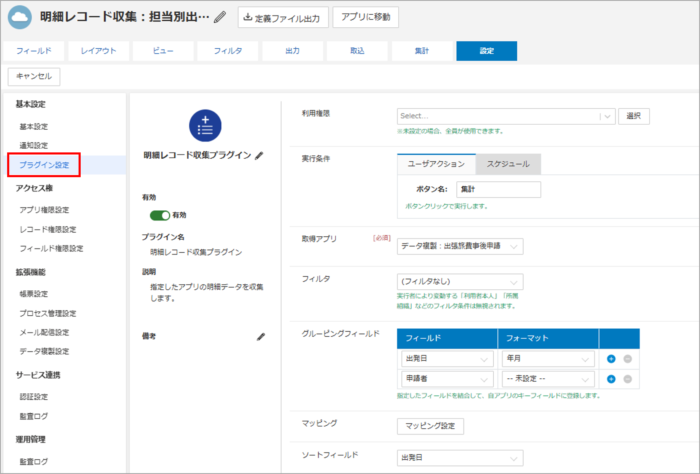The width and height of the screenshot is (700, 474).
Task: Open 基本設定 in the sidebar
Action: point(33,127)
